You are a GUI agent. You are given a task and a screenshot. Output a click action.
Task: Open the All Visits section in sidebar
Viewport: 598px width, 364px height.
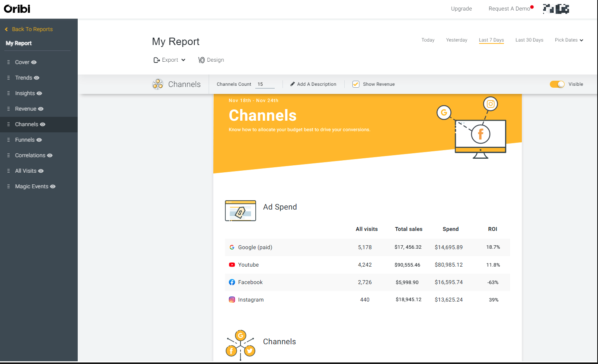pos(26,171)
